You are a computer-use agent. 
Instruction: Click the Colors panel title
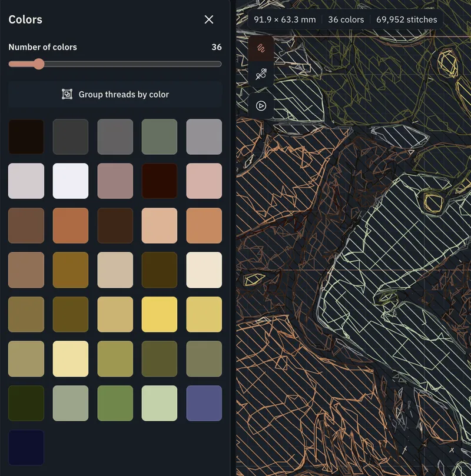(x=25, y=19)
